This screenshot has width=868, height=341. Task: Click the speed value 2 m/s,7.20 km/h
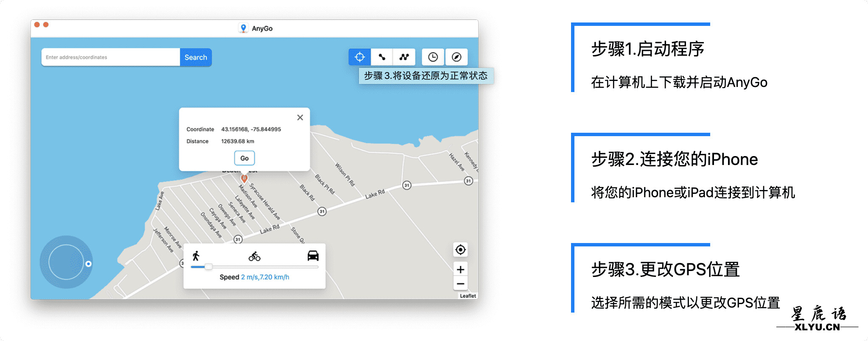[x=265, y=277]
